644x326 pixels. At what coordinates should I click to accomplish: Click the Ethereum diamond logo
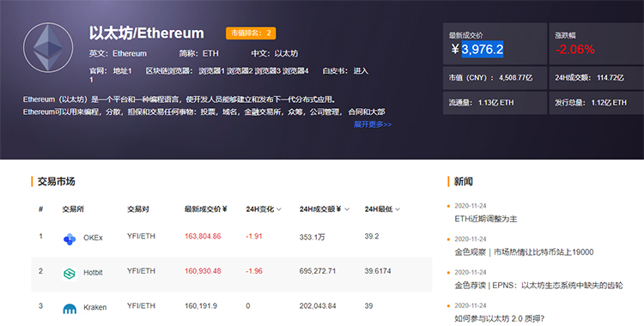click(x=48, y=48)
